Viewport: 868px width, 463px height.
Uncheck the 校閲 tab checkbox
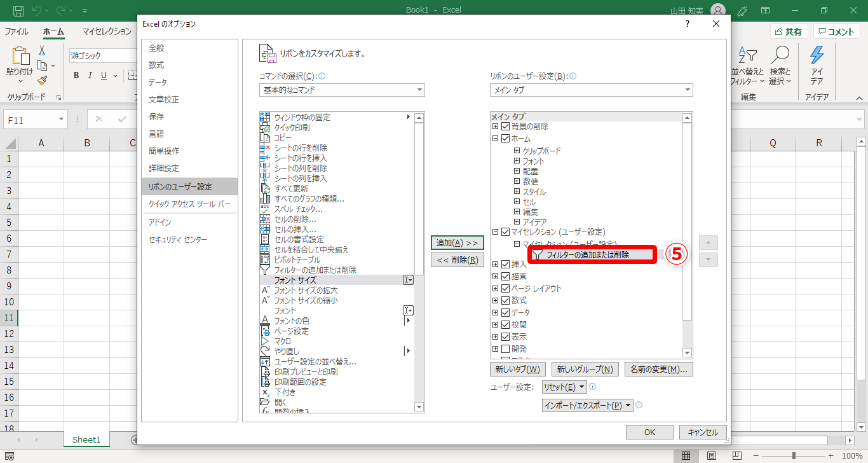point(506,324)
